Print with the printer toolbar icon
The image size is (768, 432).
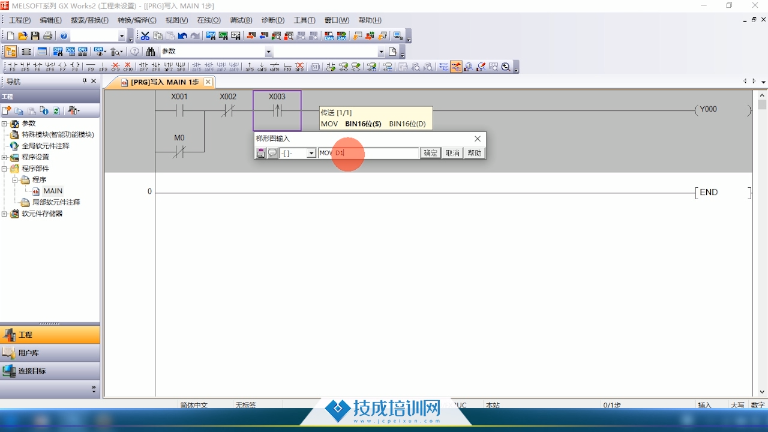(x=48, y=36)
